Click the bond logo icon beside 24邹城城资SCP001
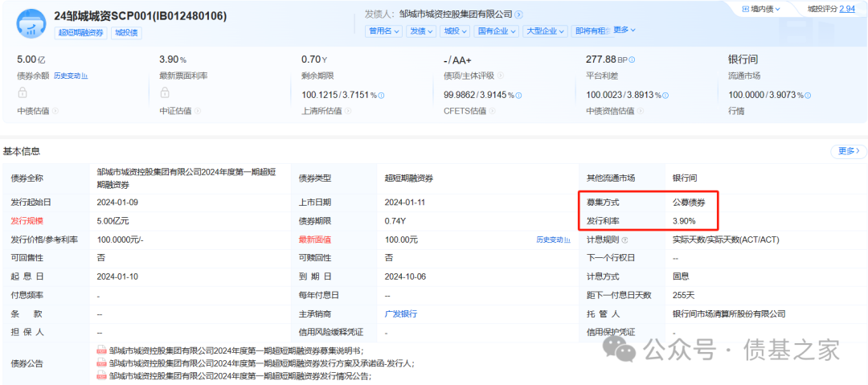 click(31, 24)
